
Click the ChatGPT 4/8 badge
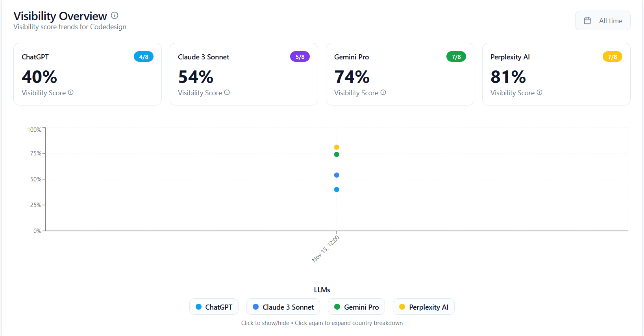point(144,57)
